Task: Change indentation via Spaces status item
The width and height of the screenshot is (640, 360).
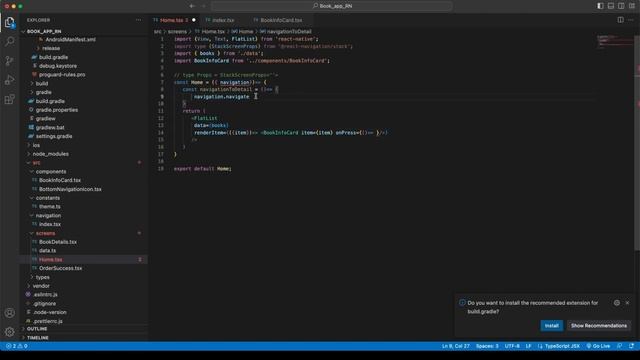Action: click(487, 346)
